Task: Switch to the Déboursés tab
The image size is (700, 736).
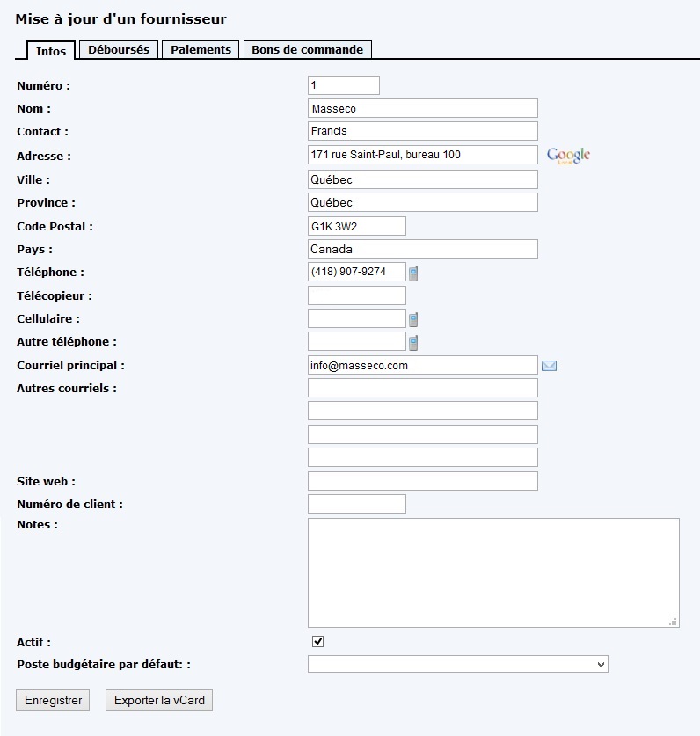Action: coord(118,50)
